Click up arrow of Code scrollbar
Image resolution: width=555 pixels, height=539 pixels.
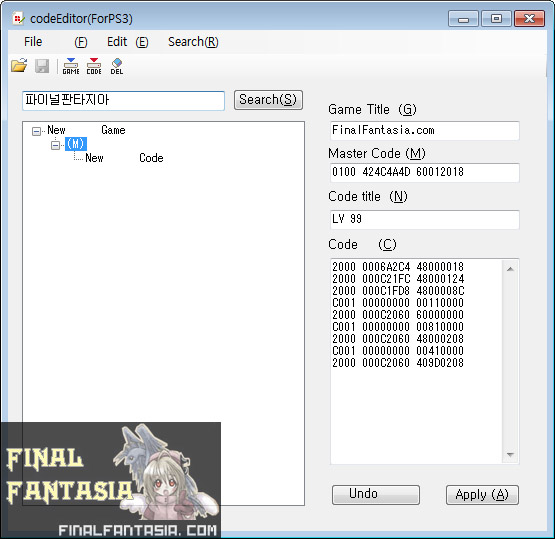[x=510, y=269]
